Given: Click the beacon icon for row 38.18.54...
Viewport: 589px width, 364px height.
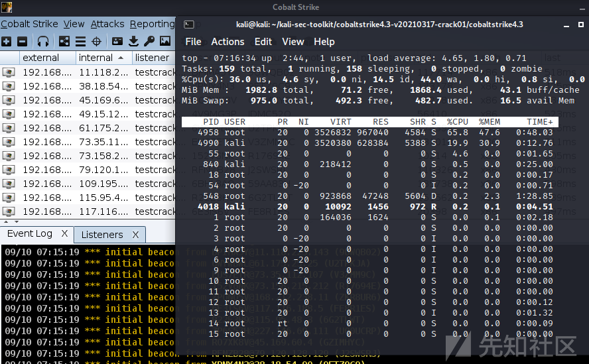Looking at the screenshot, I should 9,86.
